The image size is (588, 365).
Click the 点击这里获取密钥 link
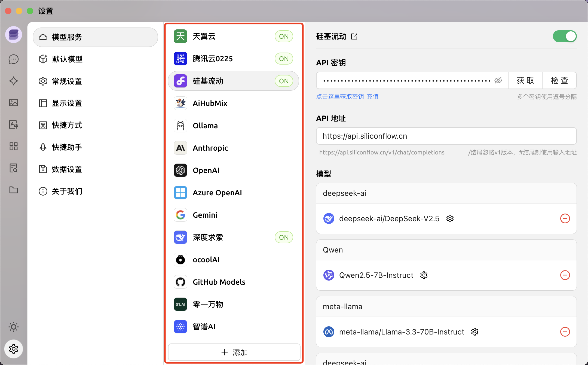click(x=340, y=96)
